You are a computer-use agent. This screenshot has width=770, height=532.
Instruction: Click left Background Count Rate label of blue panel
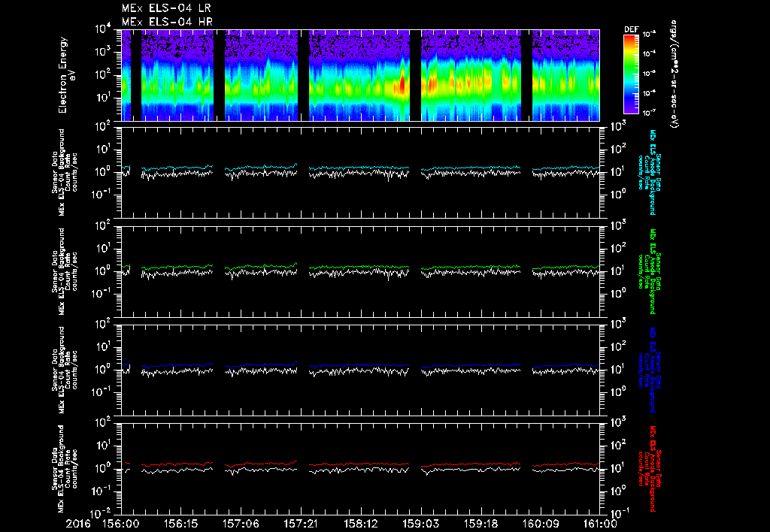click(x=65, y=370)
